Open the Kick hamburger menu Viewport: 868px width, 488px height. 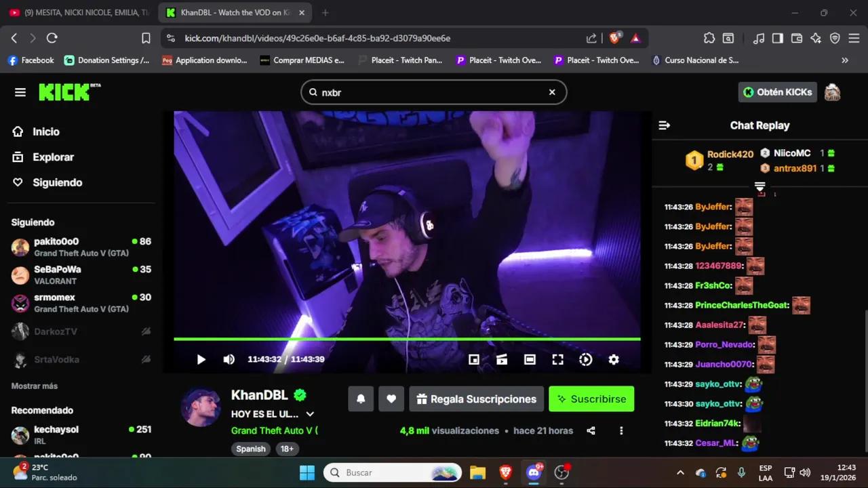(x=20, y=92)
